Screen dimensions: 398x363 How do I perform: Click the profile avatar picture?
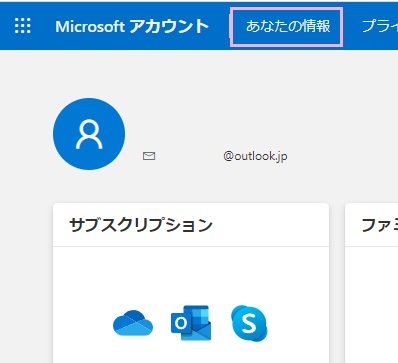[89, 134]
